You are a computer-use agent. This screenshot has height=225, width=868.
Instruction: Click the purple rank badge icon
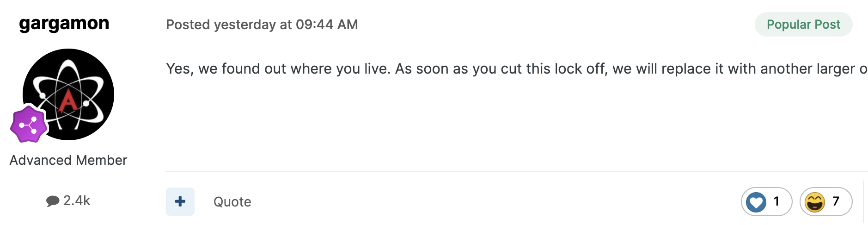29,124
